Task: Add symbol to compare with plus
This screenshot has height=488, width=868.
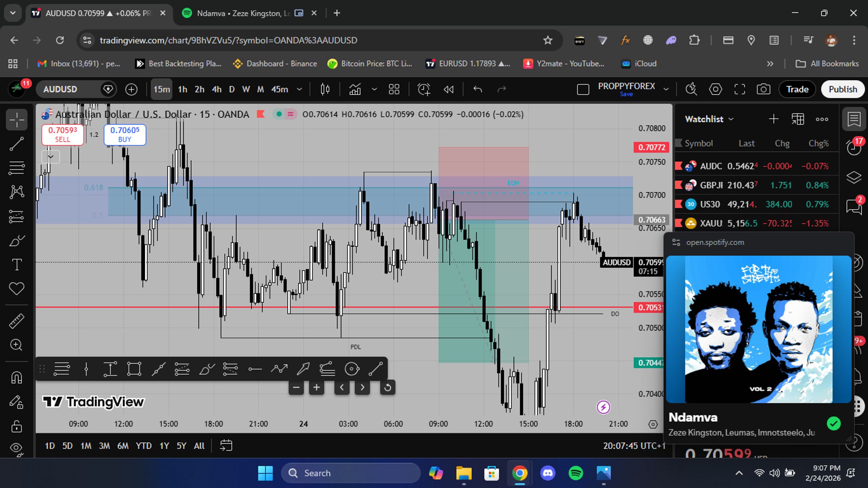Action: [x=131, y=89]
